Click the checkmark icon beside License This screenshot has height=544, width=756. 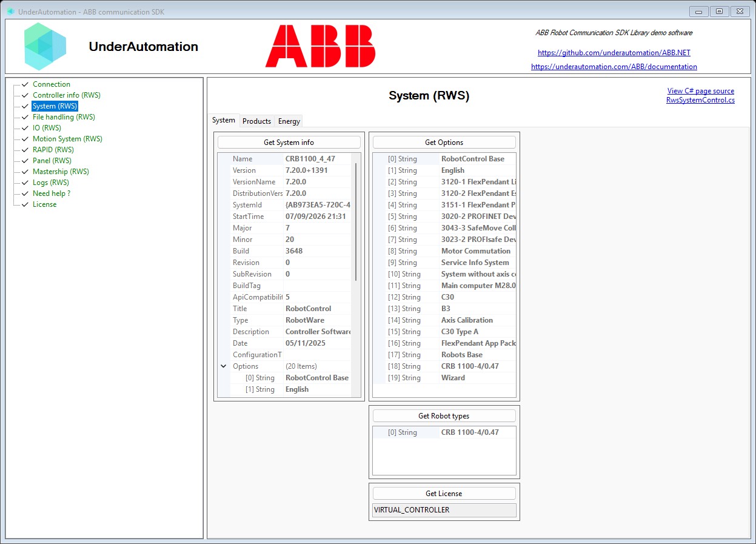click(x=25, y=204)
